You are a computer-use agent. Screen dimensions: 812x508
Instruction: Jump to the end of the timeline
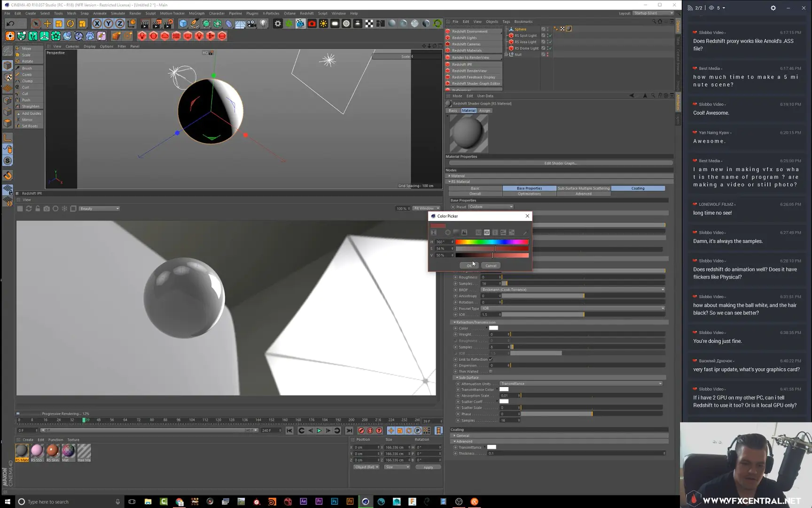click(x=349, y=431)
